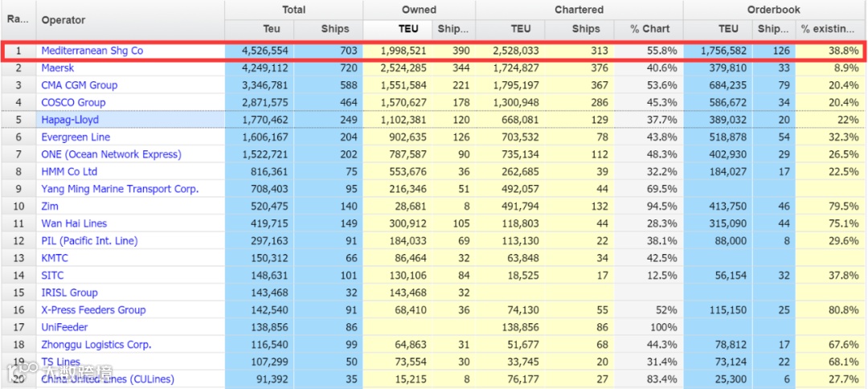Open the UniFeeder operator link
This screenshot has width=868, height=389.
point(65,327)
